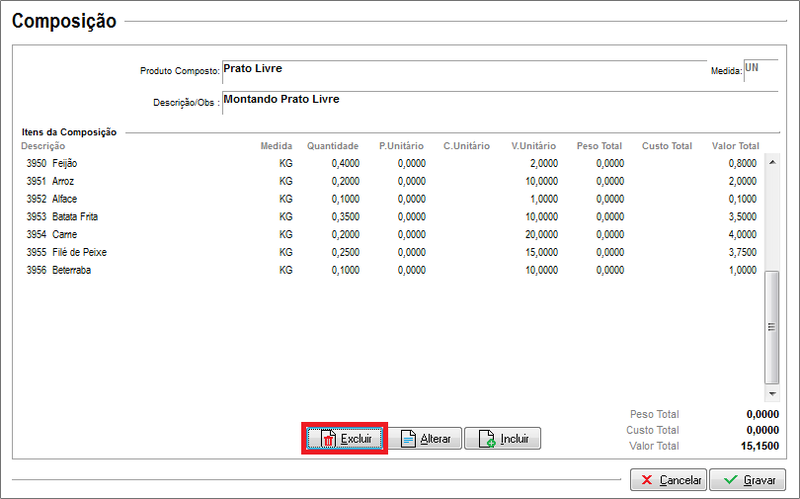Click the Valor Total column header

735,146
